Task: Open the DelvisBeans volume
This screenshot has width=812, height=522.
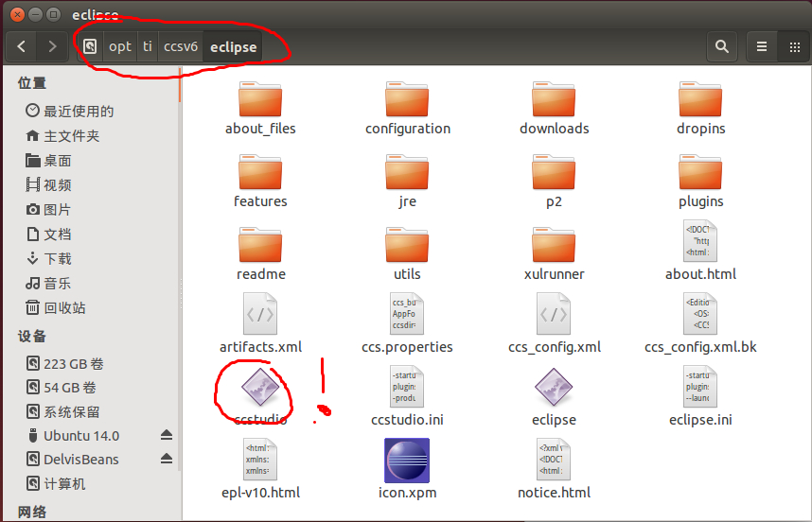Action: click(x=73, y=460)
